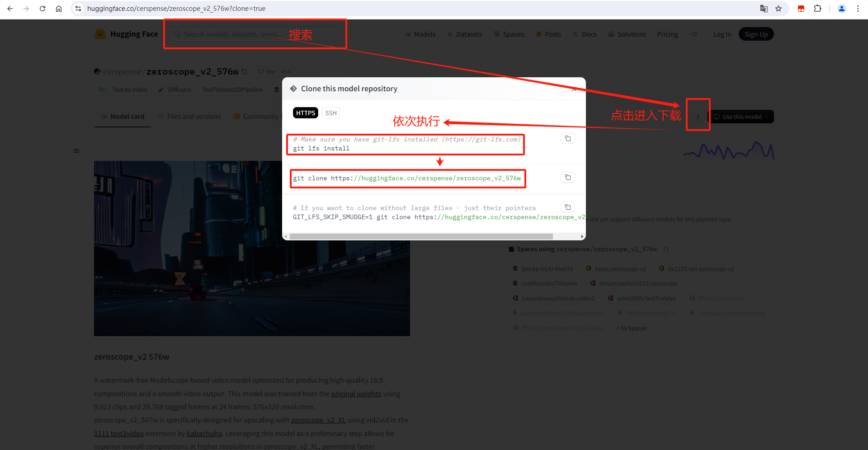Click the TextToVideoSDPipeline tag
Viewport: 868px width, 450px height.
232,89
